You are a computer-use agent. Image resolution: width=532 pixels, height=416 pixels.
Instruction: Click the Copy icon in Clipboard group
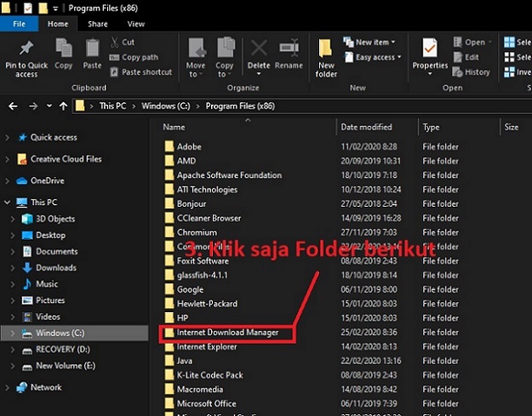coord(64,49)
